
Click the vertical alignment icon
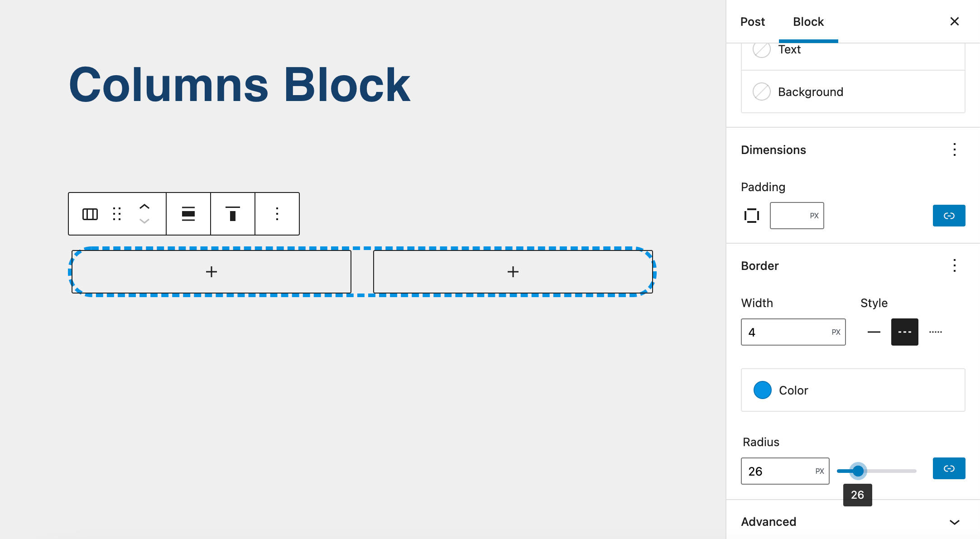pyautogui.click(x=232, y=214)
